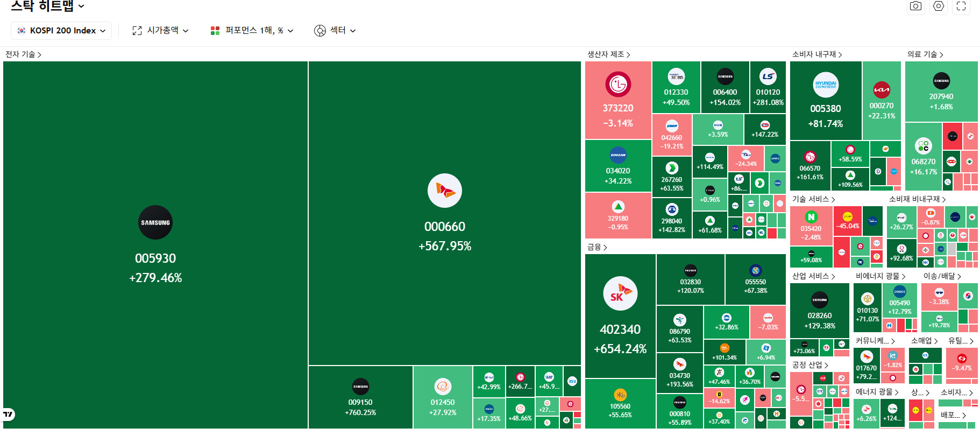980x435 pixels.
Task: Select the 055550 tile showing +67.38%
Action: 756,279
